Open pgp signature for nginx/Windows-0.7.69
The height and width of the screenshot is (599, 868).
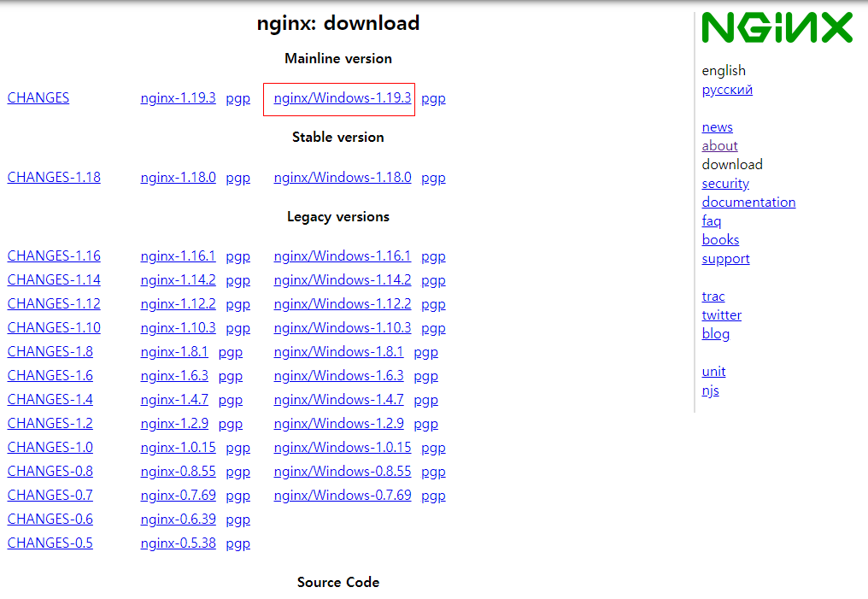pos(433,496)
